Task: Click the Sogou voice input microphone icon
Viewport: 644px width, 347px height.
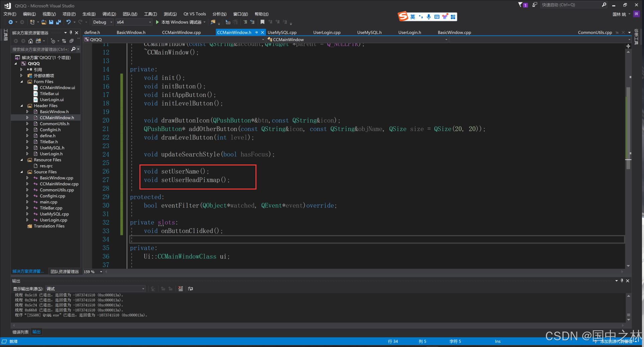Action: 429,17
